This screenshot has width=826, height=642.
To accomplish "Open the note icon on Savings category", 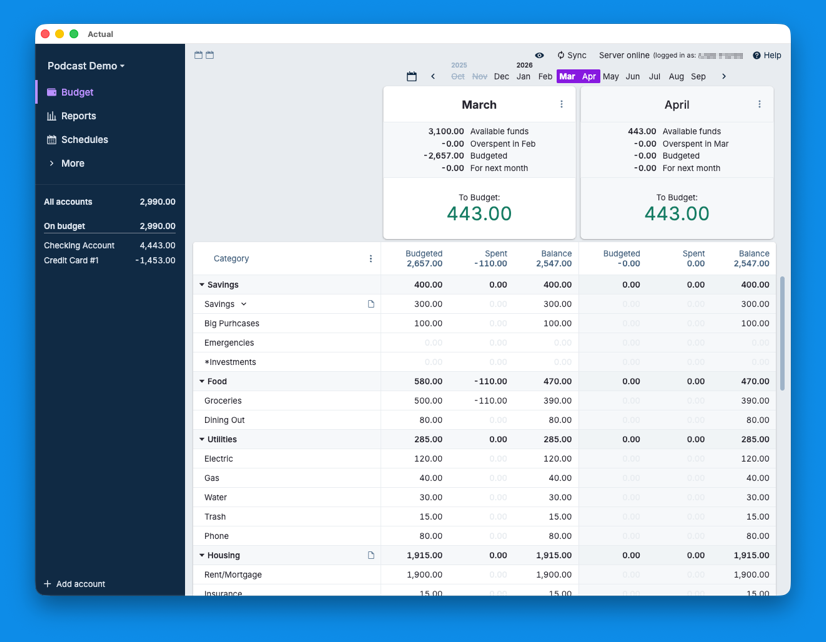I will tap(371, 304).
